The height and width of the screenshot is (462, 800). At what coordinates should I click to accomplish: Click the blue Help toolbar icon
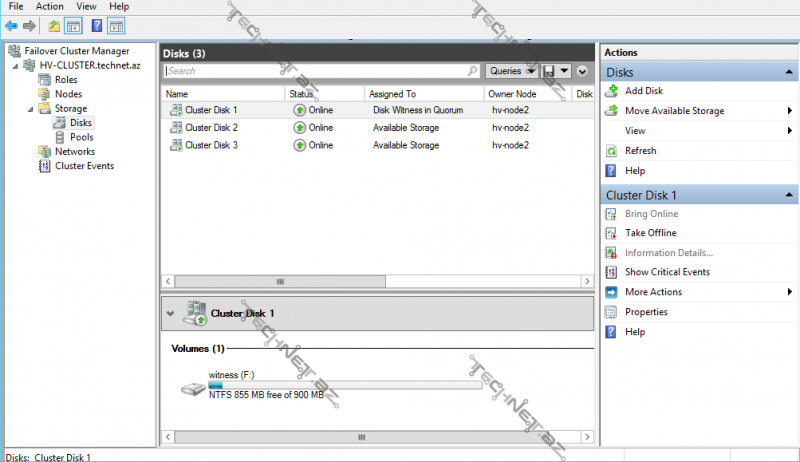point(96,26)
